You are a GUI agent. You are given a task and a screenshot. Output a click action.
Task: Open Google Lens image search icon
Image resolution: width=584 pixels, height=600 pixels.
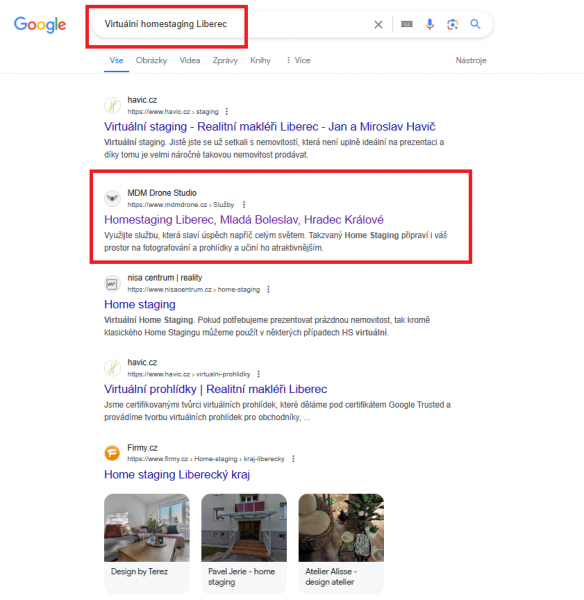[x=452, y=24]
